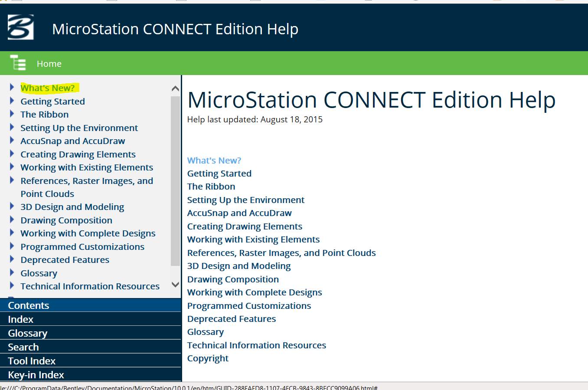Expand Technical Information Resources tree arrow
The width and height of the screenshot is (588, 390).
click(12, 285)
